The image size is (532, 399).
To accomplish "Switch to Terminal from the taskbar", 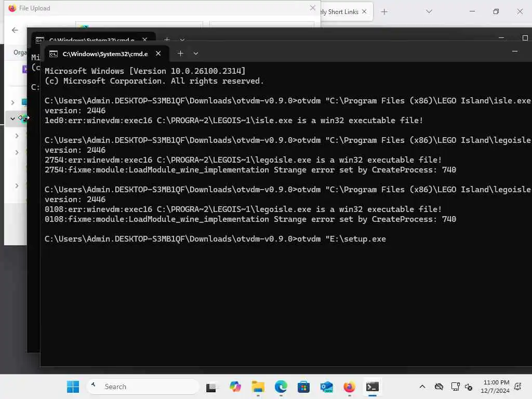I will click(x=372, y=387).
